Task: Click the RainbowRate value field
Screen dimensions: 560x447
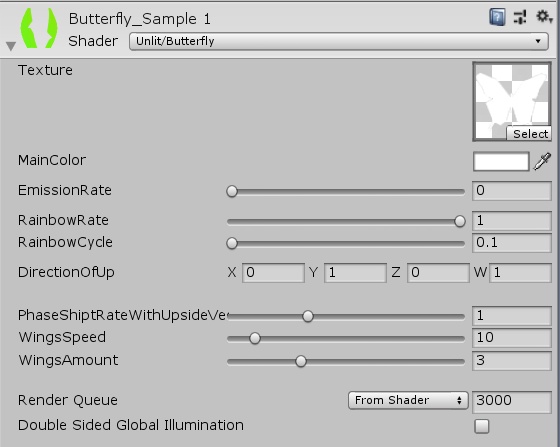Action: tap(511, 221)
